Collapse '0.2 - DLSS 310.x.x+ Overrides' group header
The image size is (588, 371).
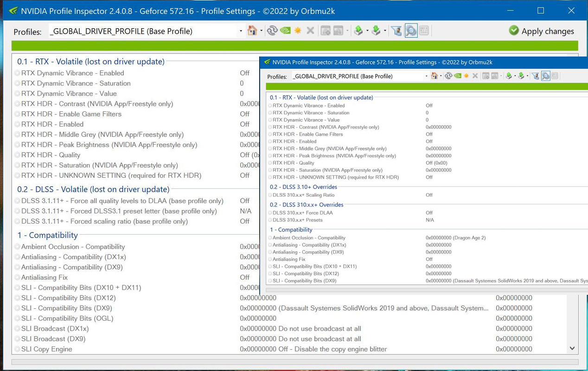[307, 205]
